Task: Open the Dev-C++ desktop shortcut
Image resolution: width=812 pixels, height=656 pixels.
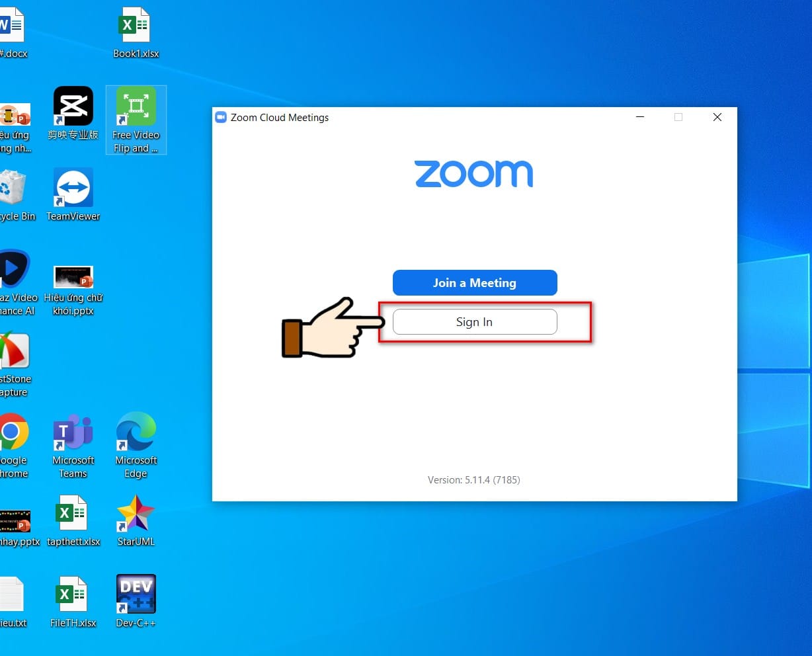Action: (x=136, y=601)
